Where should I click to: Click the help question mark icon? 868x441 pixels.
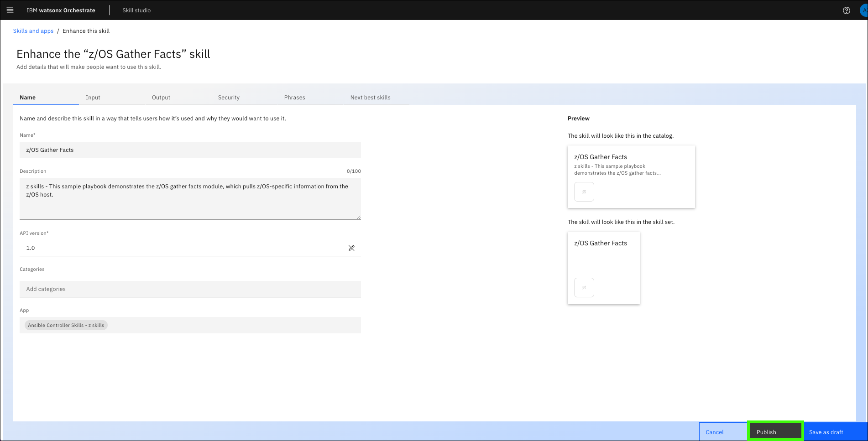pyautogui.click(x=846, y=10)
